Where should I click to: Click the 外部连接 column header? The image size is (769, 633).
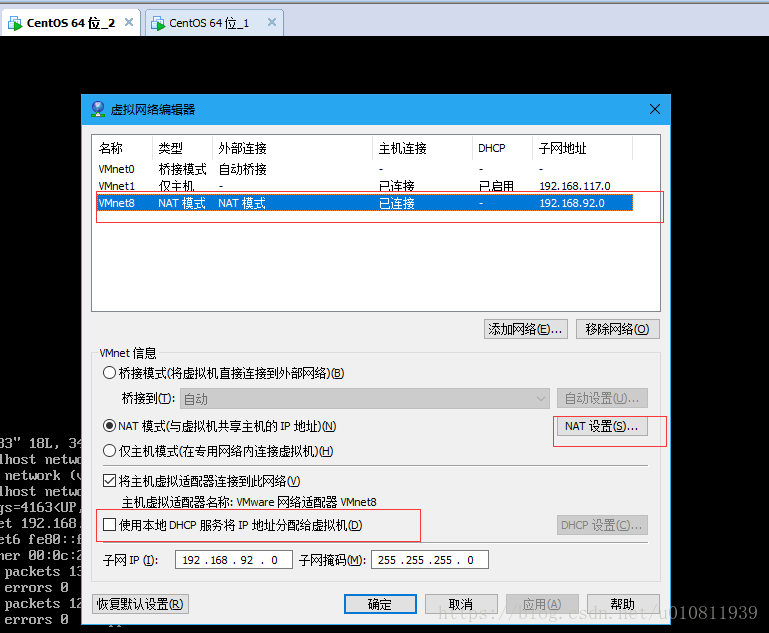pyautogui.click(x=292, y=148)
